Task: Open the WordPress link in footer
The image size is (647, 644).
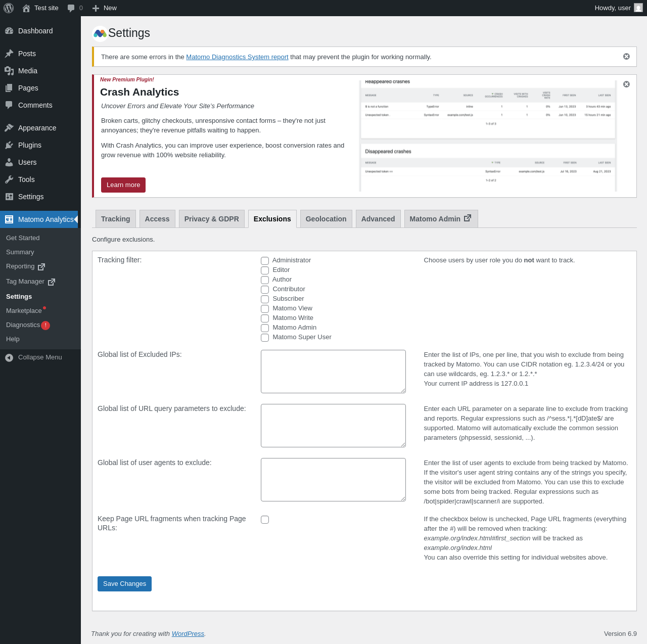Action: point(188,634)
